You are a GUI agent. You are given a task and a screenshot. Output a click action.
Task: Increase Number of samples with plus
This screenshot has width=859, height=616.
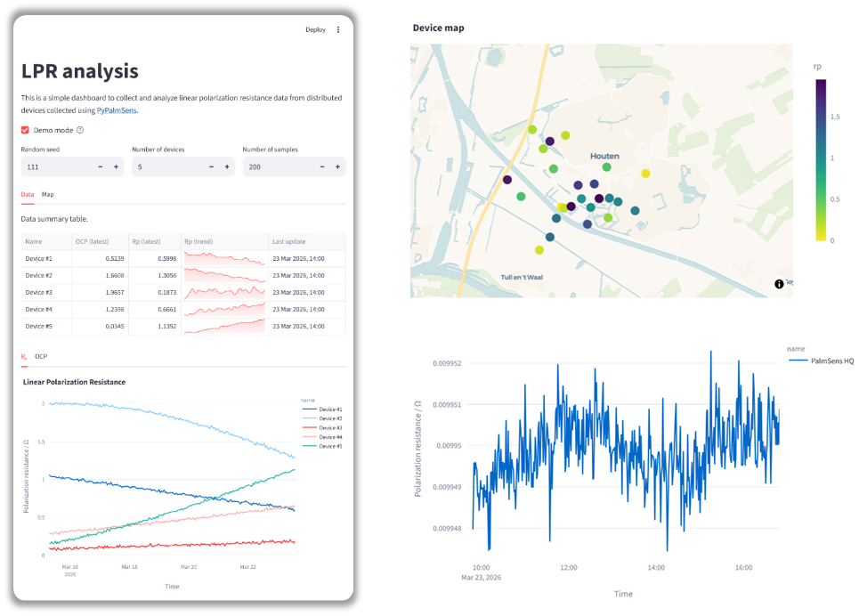(x=338, y=166)
